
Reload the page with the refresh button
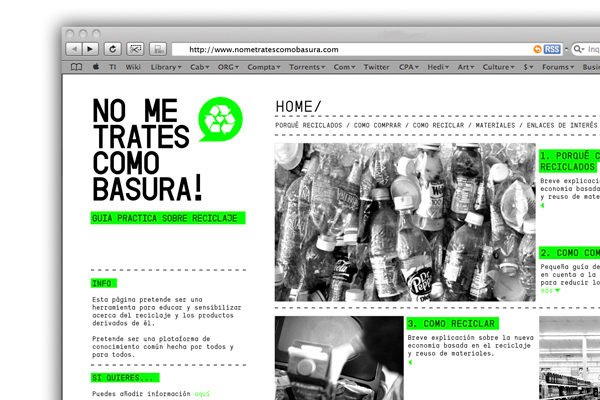112,49
